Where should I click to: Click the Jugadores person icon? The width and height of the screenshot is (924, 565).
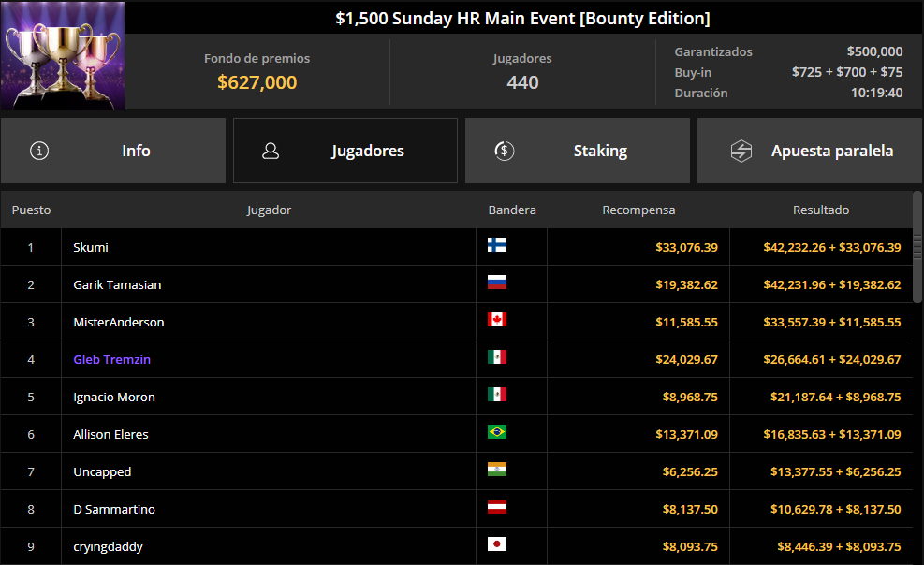click(271, 151)
